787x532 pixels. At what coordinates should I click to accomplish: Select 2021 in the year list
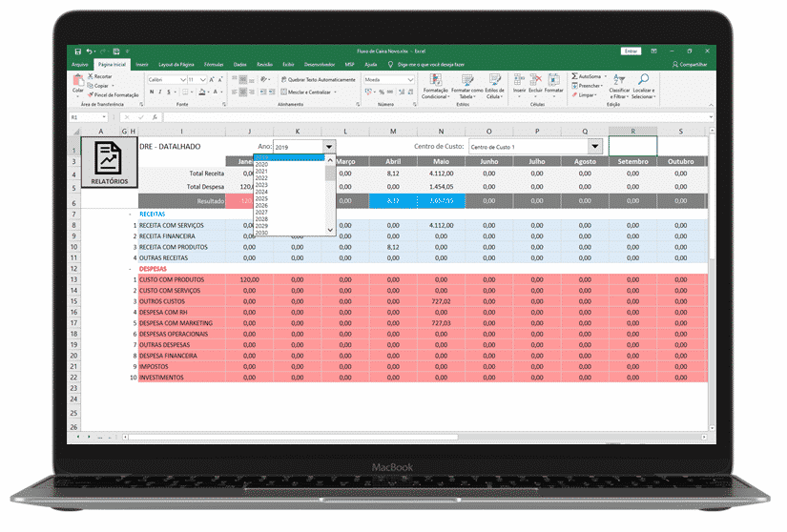(x=261, y=171)
